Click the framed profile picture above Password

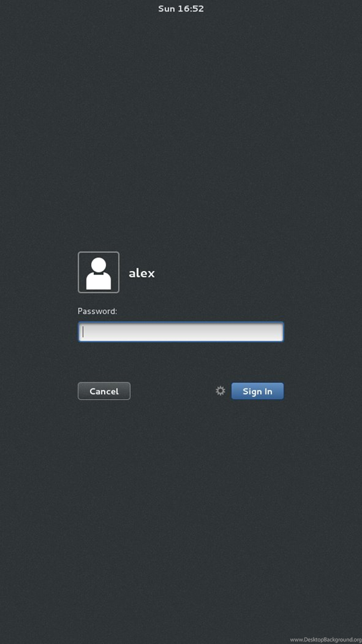tap(99, 272)
